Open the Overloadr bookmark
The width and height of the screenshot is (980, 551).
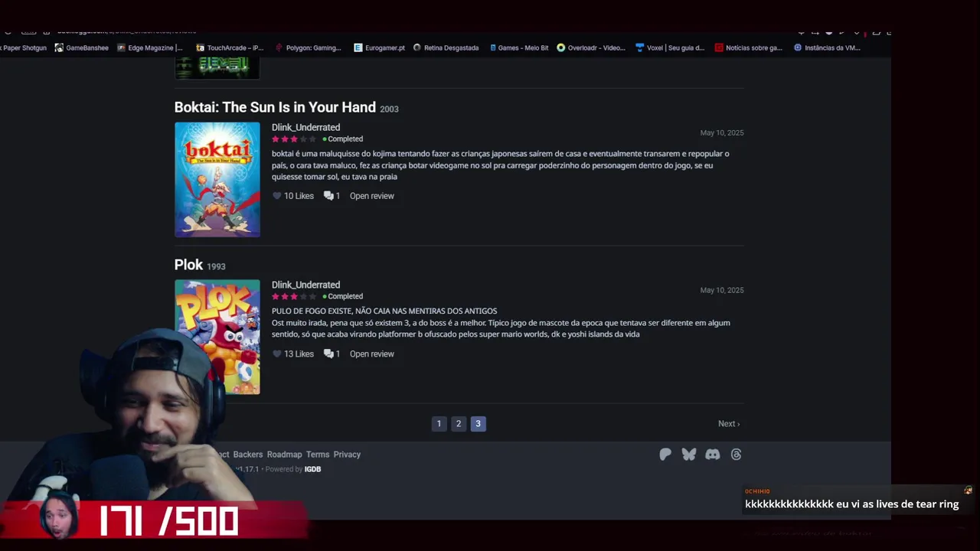(591, 47)
